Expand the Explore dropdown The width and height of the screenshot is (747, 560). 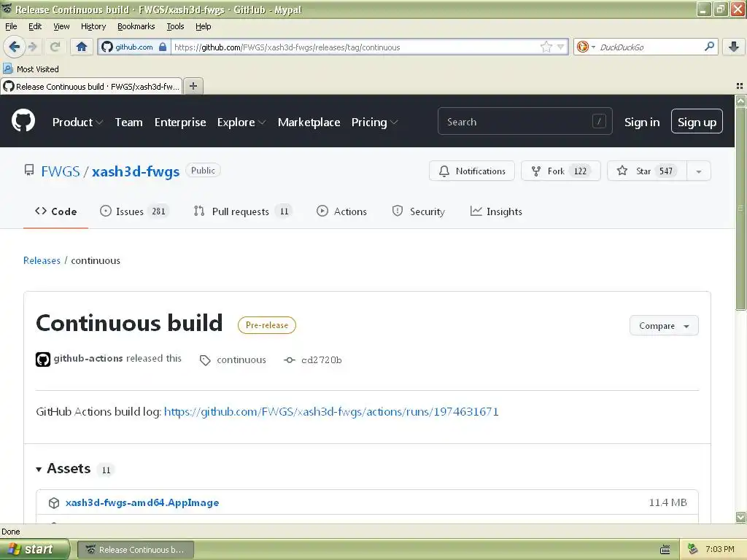pos(241,122)
